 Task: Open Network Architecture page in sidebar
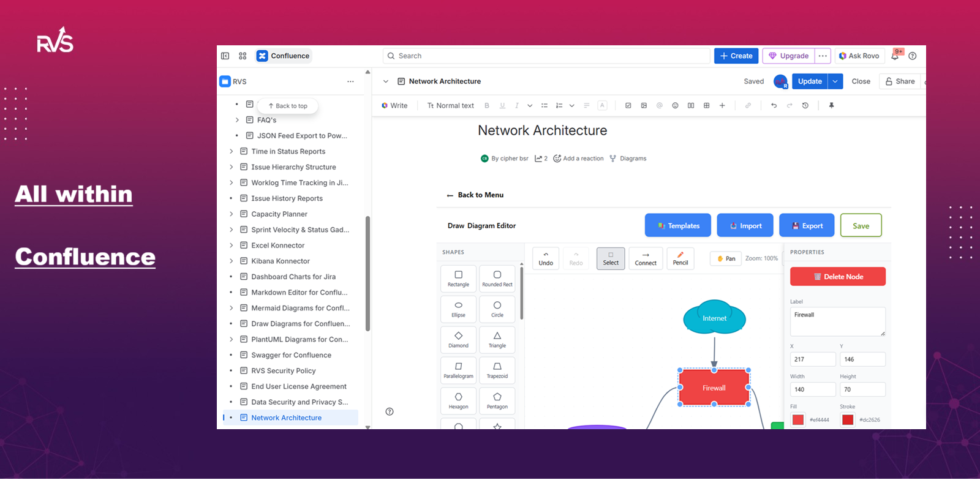coord(286,418)
